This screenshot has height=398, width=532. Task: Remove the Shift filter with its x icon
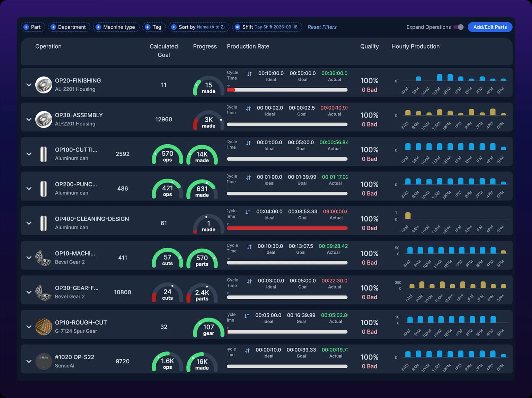coord(237,27)
